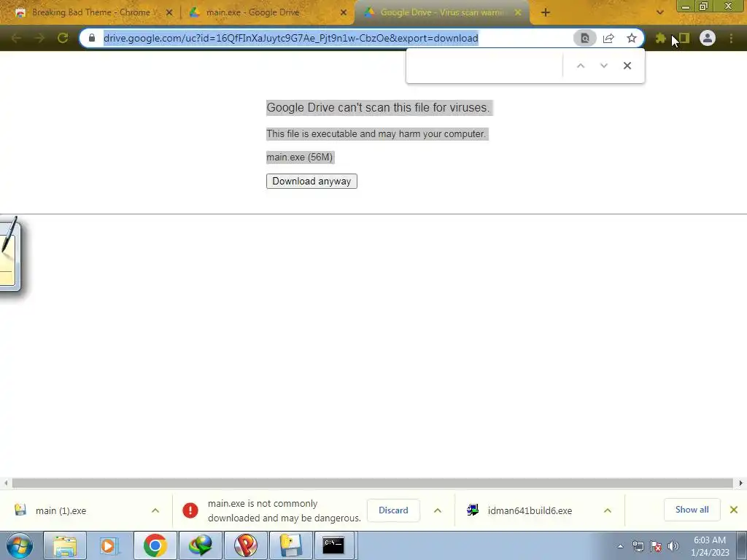This screenshot has height=560, width=747.
Task: Close the downloads bar
Action: [x=734, y=510]
